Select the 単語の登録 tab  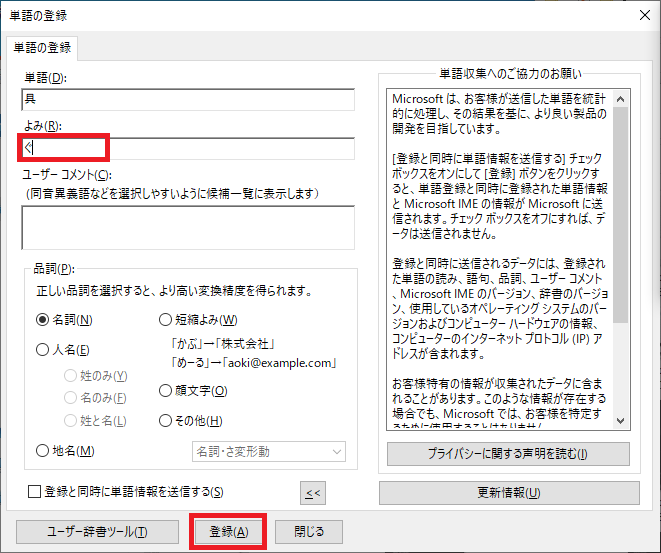[42, 48]
